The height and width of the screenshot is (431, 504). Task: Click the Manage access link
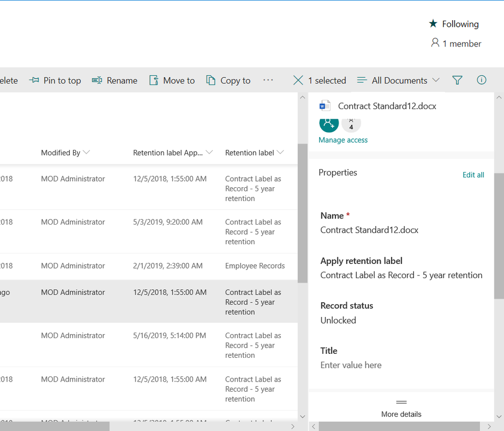pyautogui.click(x=343, y=140)
